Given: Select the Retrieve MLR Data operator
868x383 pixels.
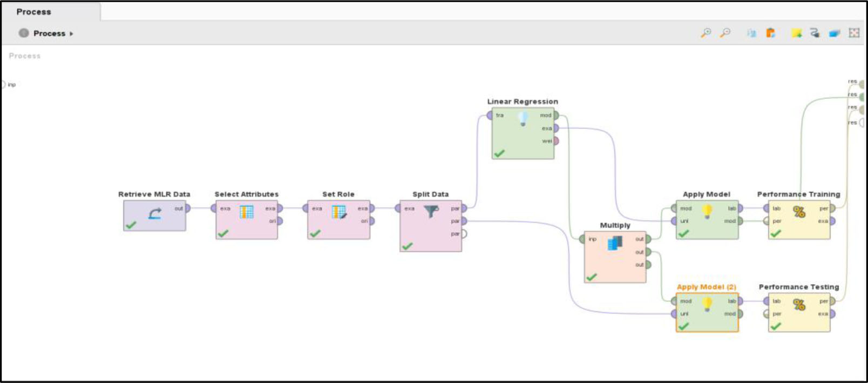Looking at the screenshot, I should pos(154,214).
